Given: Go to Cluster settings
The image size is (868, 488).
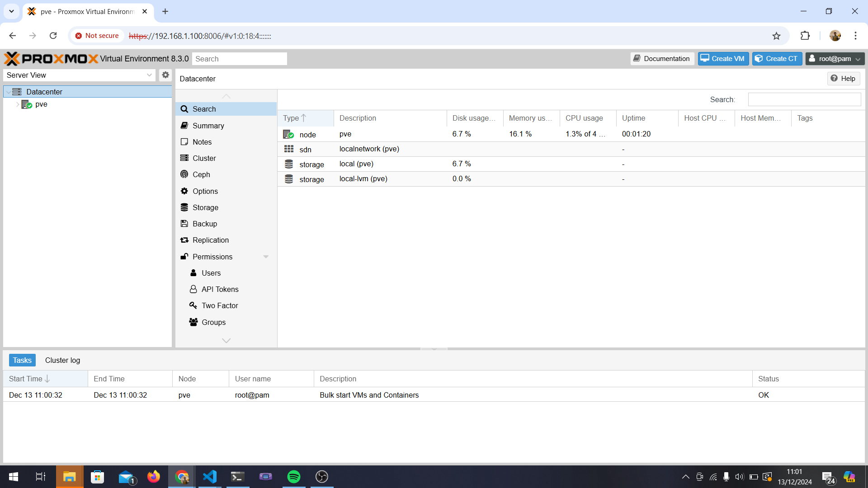Looking at the screenshot, I should tap(226, 158).
